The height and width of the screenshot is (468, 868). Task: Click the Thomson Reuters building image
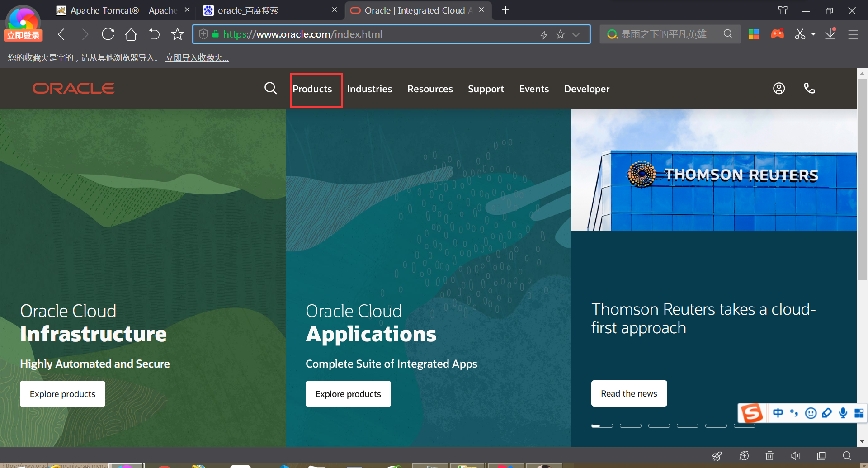coord(714,170)
